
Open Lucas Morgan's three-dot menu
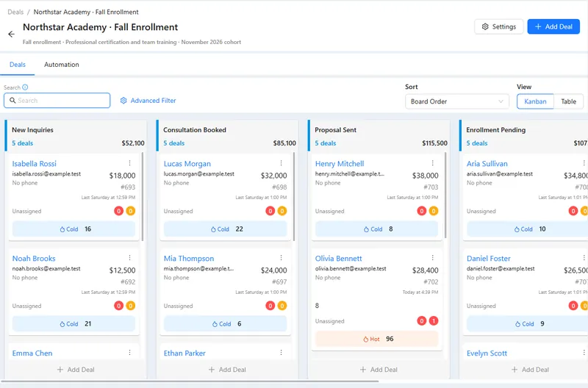point(282,162)
